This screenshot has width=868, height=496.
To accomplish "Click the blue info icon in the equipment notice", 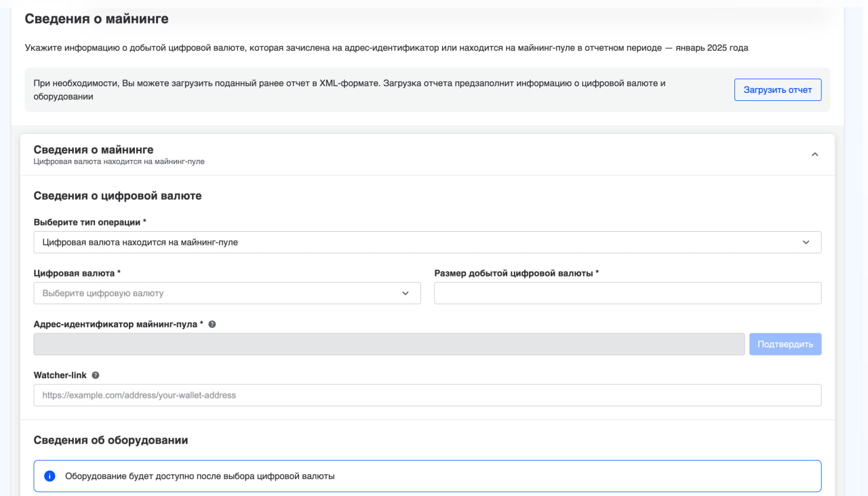I will (x=50, y=476).
